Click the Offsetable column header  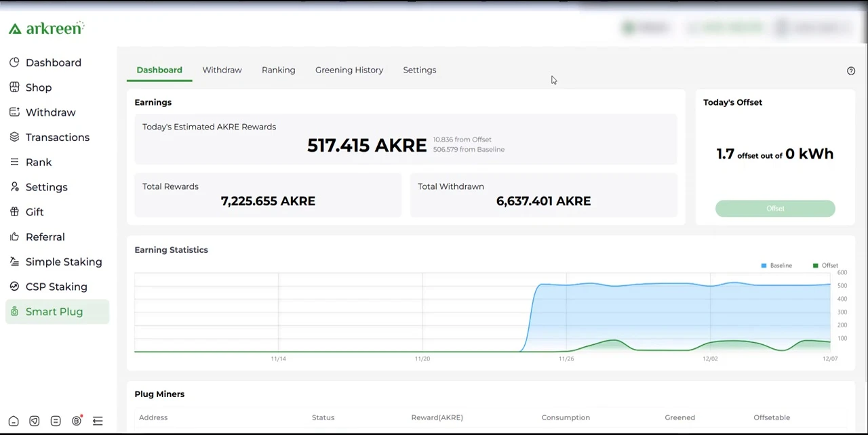[x=772, y=417]
